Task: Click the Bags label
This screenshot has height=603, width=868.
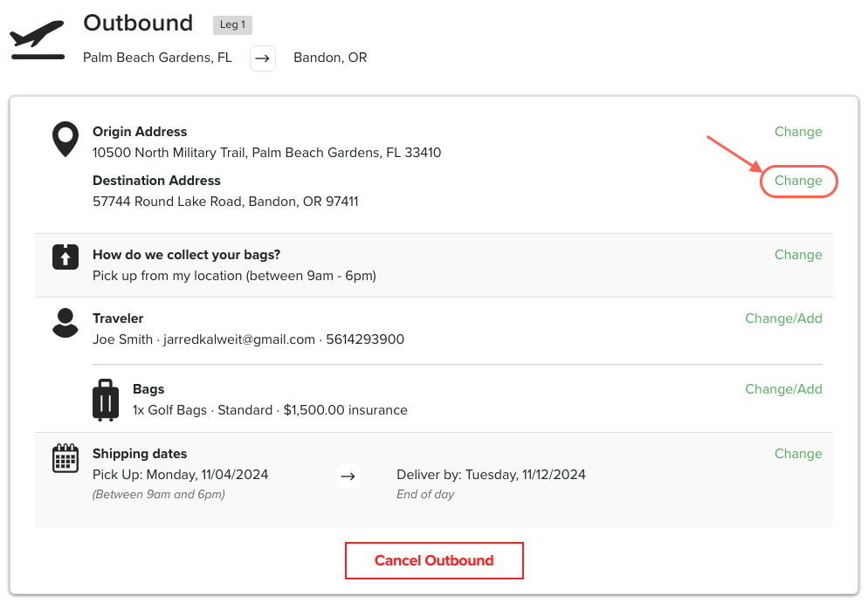Action: point(148,389)
